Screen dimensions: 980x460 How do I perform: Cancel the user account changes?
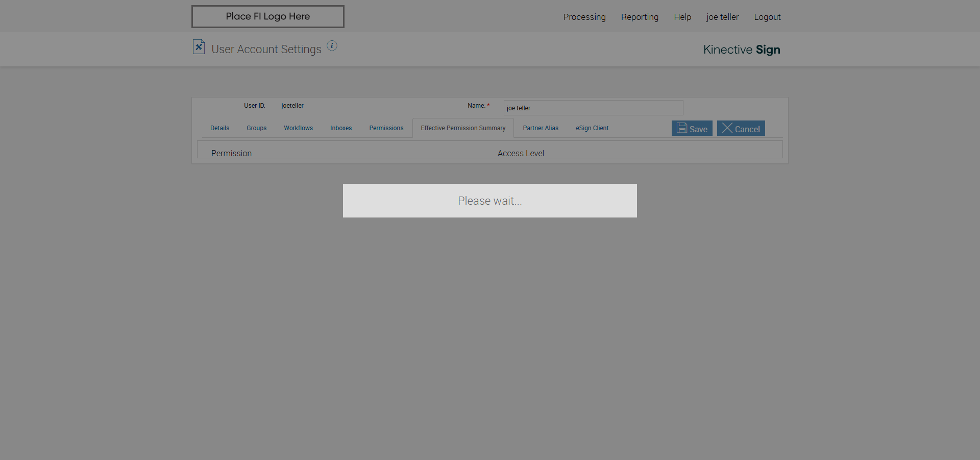click(741, 128)
